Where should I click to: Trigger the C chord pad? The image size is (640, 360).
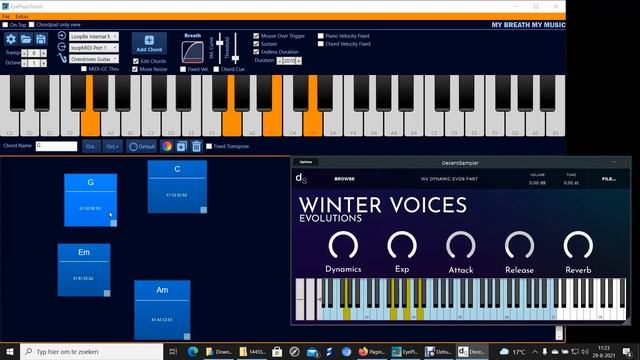click(177, 187)
